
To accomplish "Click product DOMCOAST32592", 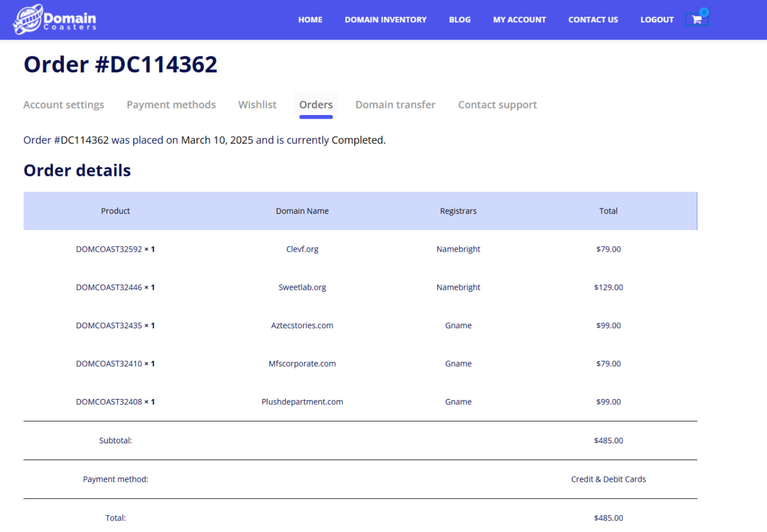I will pyautogui.click(x=109, y=249).
